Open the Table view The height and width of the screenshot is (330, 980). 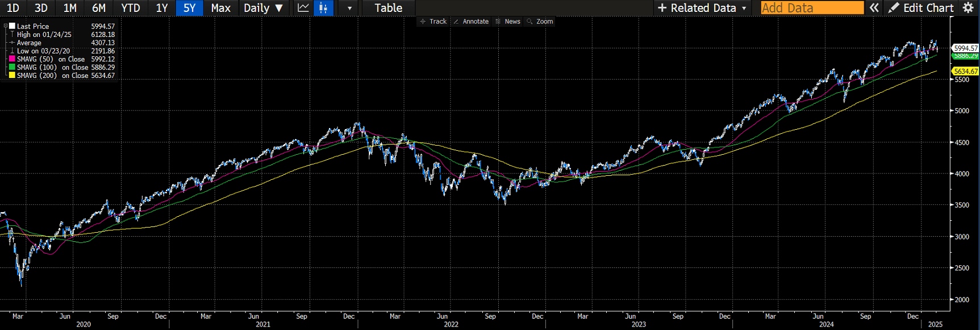(x=388, y=8)
